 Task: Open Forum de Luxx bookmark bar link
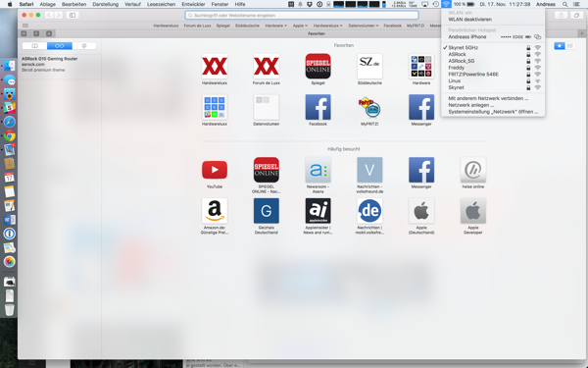(x=197, y=26)
